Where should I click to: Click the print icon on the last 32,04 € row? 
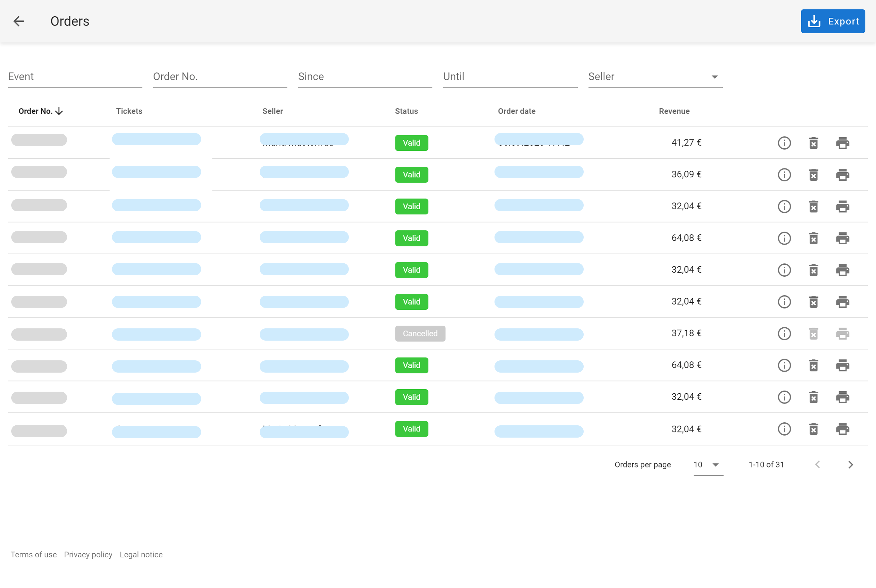[843, 429]
